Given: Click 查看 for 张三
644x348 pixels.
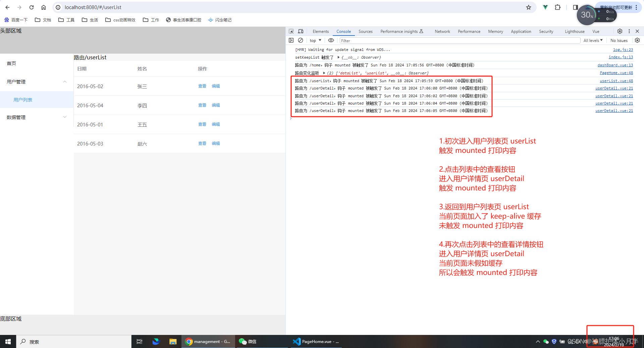Looking at the screenshot, I should pyautogui.click(x=202, y=86).
